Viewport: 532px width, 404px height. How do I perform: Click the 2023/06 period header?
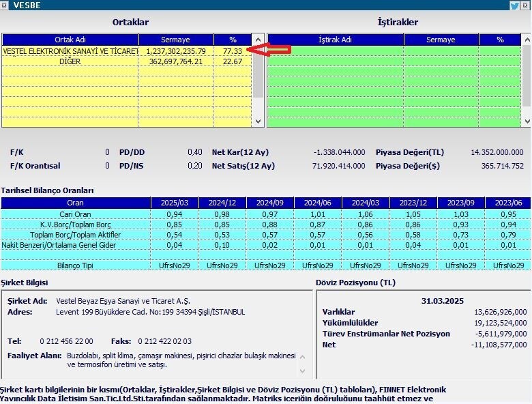508,203
